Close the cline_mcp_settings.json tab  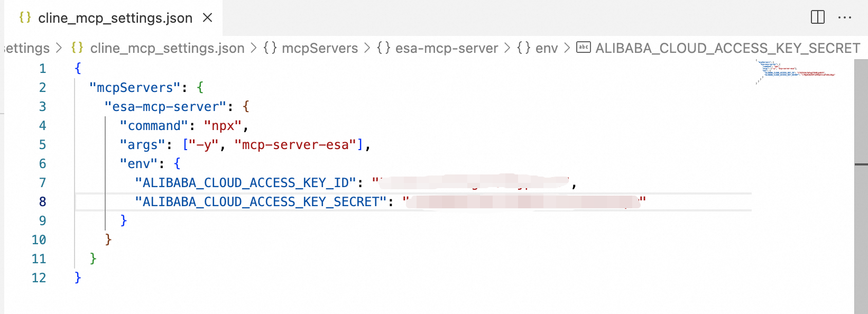(208, 18)
